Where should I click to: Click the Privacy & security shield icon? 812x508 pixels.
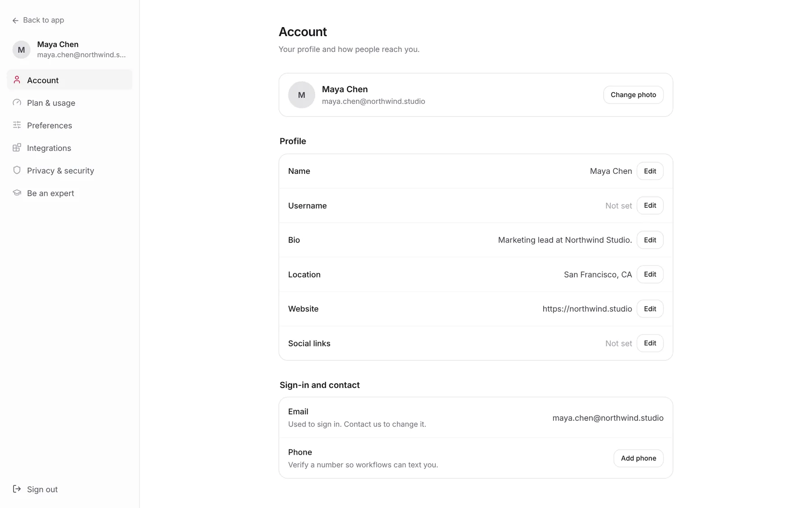click(x=17, y=170)
